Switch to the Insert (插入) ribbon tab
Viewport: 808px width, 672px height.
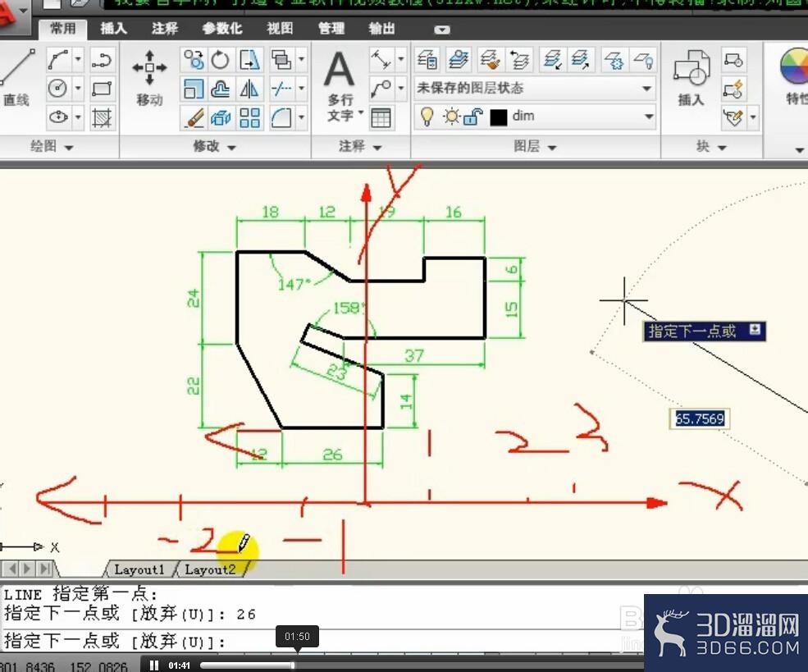pyautogui.click(x=113, y=29)
